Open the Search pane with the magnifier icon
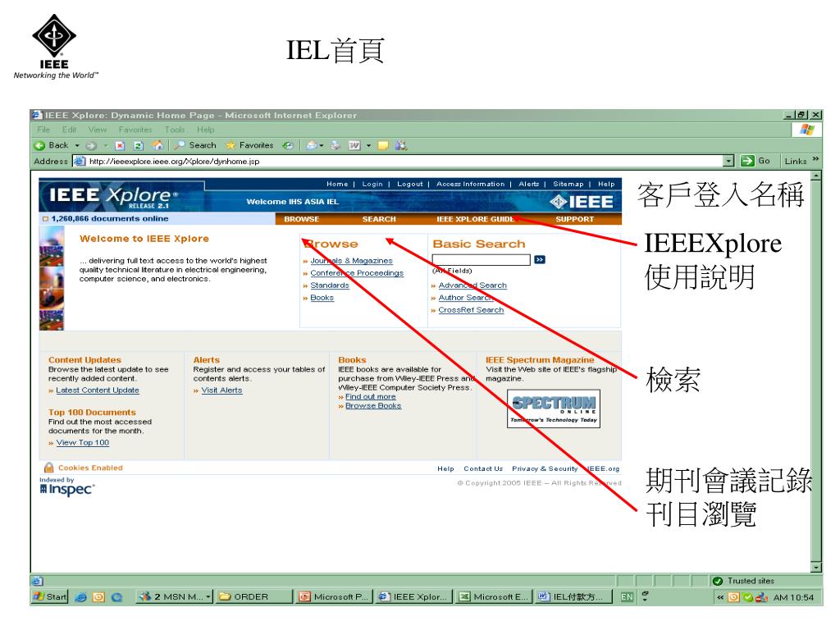 coord(195,145)
